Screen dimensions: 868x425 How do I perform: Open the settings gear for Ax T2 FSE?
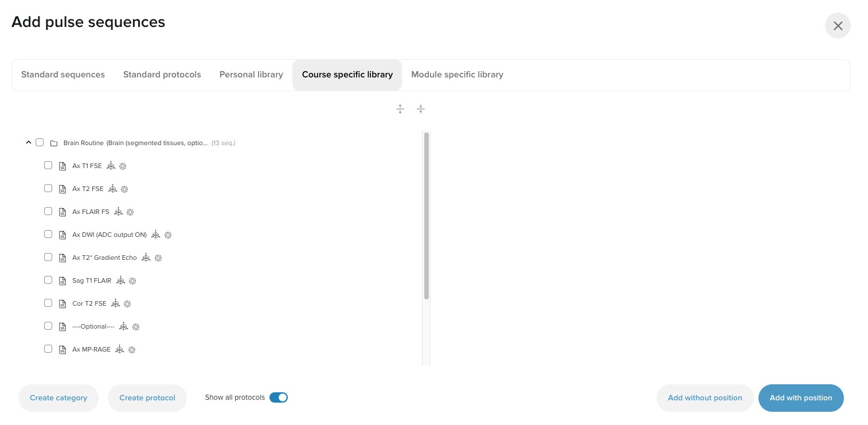[124, 189]
